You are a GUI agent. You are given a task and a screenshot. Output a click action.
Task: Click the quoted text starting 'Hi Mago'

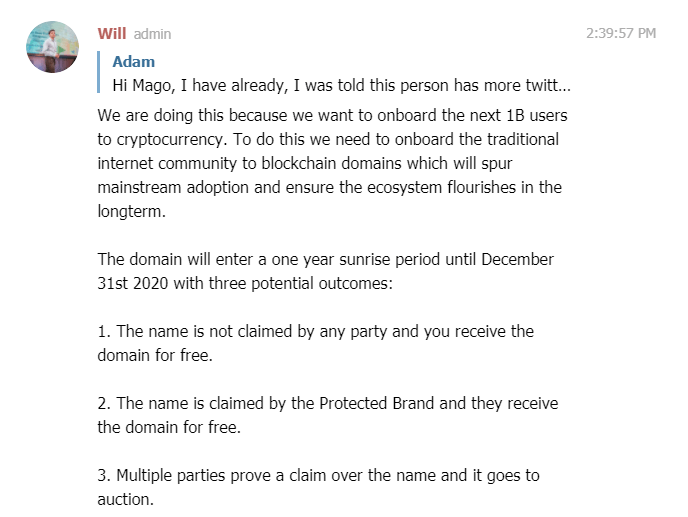pyautogui.click(x=341, y=85)
